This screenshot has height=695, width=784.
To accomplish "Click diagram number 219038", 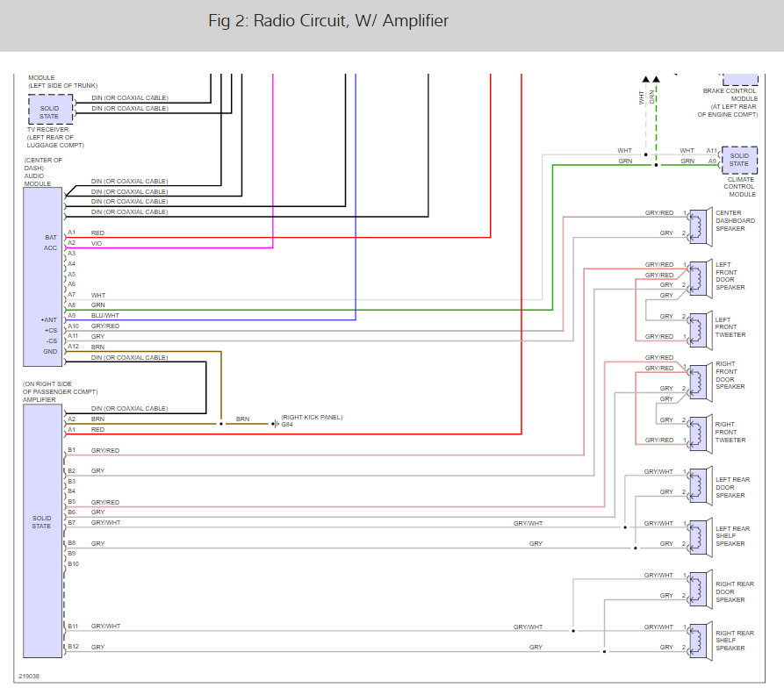I will click(x=29, y=676).
